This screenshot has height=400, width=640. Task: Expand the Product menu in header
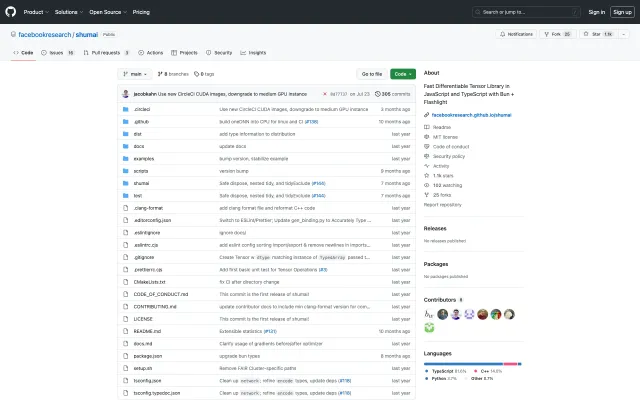click(x=35, y=12)
